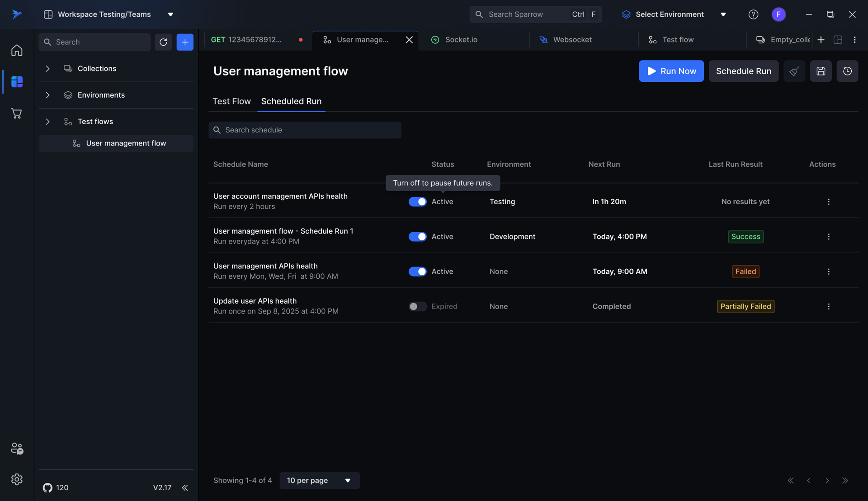868x501 pixels.
Task: Open the Socket.io tab
Action: tap(461, 40)
